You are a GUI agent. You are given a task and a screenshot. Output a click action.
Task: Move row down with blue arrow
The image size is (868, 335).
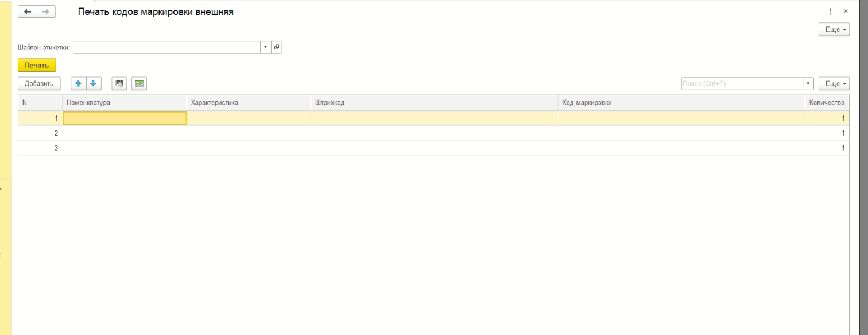click(94, 84)
